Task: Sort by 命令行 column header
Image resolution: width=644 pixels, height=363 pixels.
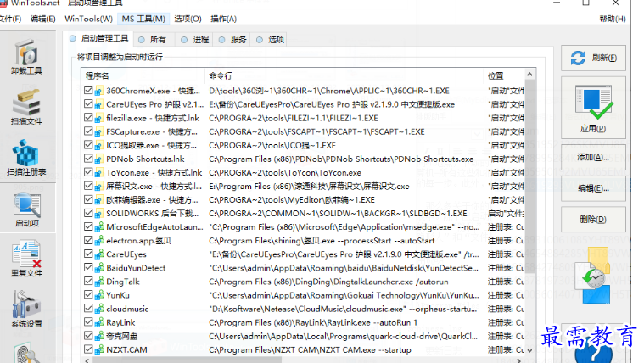Action: pyautogui.click(x=344, y=76)
